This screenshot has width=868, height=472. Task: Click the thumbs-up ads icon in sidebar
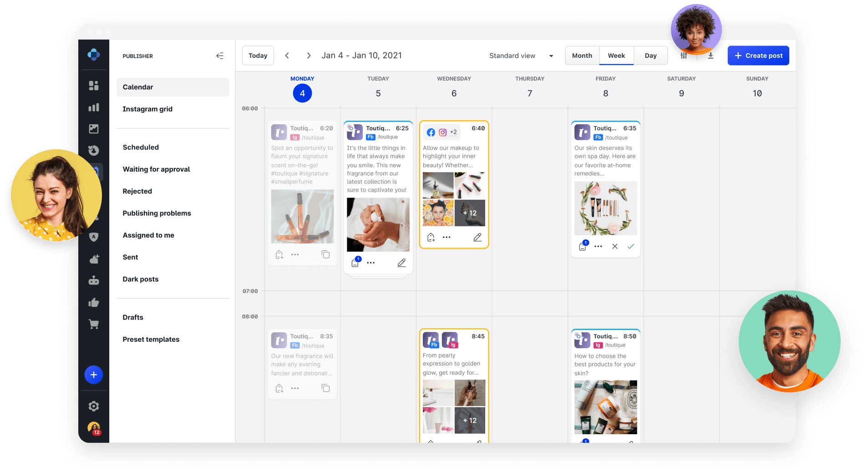coord(94,302)
